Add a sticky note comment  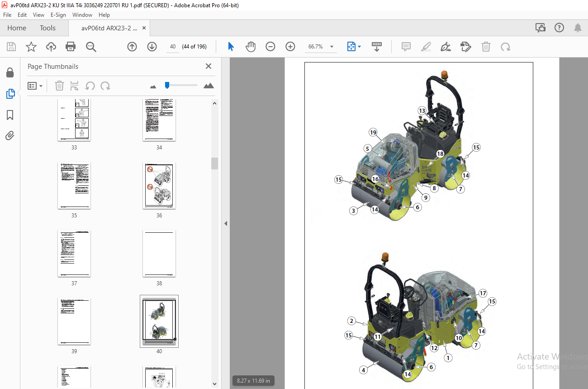point(406,47)
